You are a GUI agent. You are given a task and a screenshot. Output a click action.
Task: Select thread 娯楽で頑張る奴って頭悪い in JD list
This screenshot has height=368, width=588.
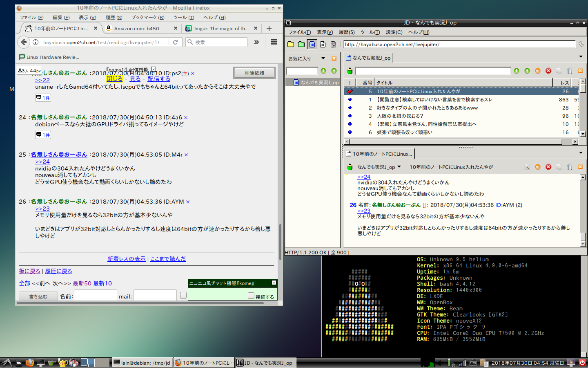(x=461, y=132)
